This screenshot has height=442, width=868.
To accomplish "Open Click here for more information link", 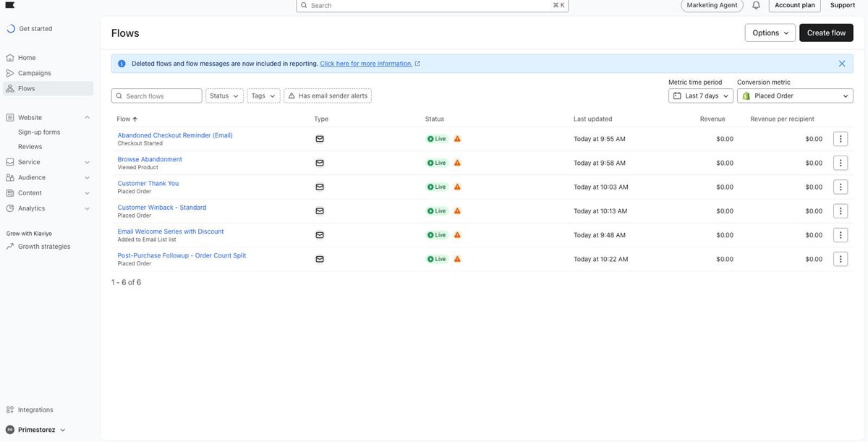I will click(x=370, y=64).
